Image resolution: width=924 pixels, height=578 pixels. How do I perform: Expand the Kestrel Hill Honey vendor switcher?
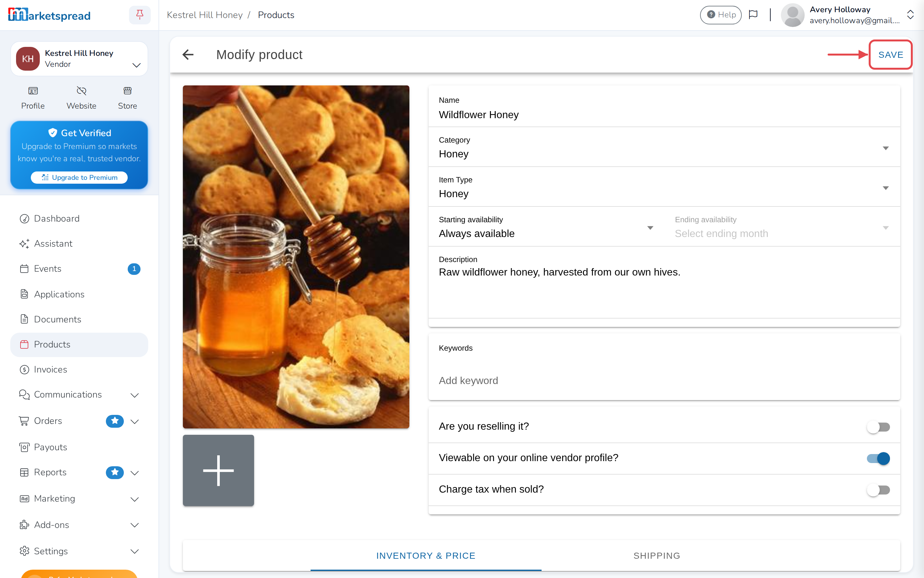[x=79, y=58]
